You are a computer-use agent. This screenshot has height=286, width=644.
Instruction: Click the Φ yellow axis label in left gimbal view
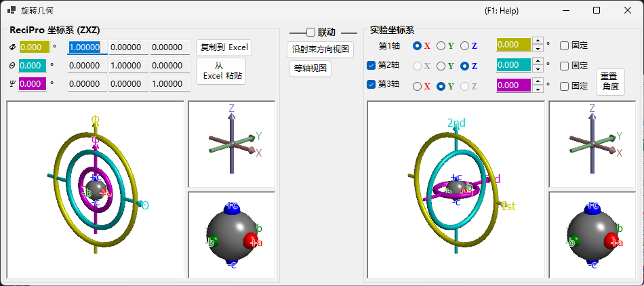(x=96, y=120)
